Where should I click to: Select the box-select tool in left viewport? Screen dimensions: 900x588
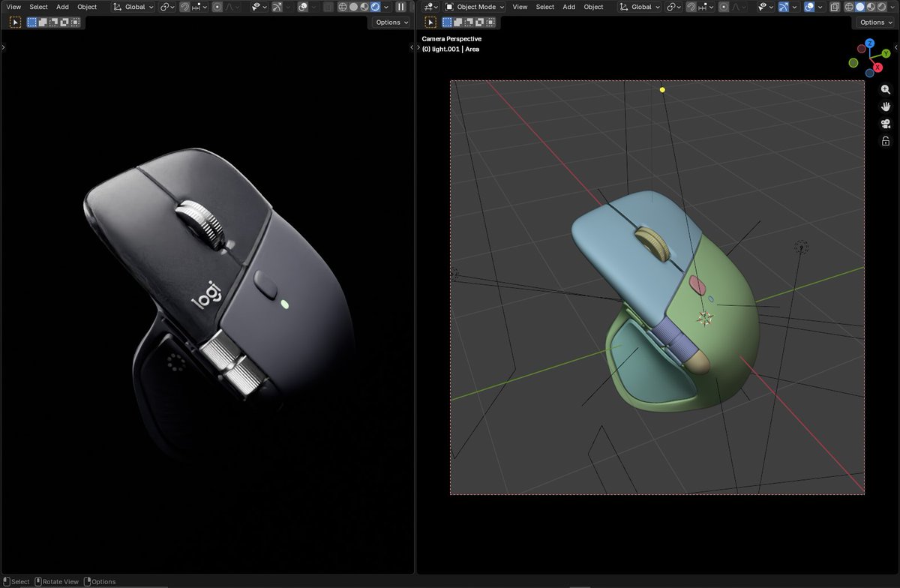click(x=15, y=22)
